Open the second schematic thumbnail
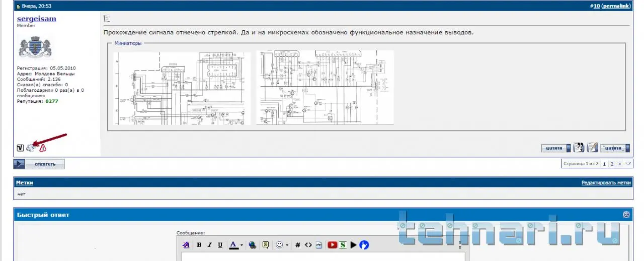 (325, 87)
